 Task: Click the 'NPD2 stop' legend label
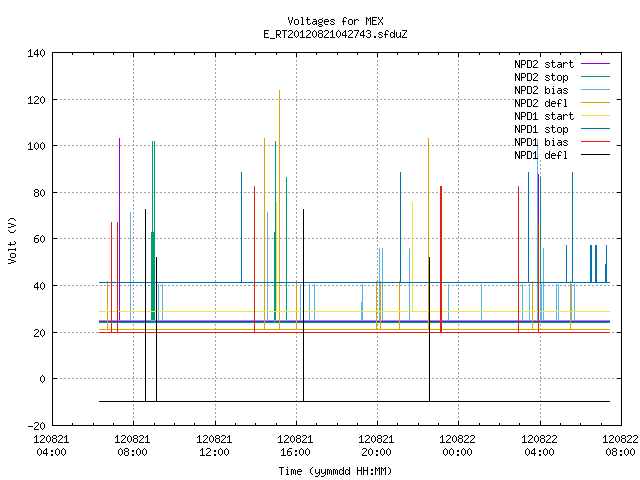tap(541, 77)
